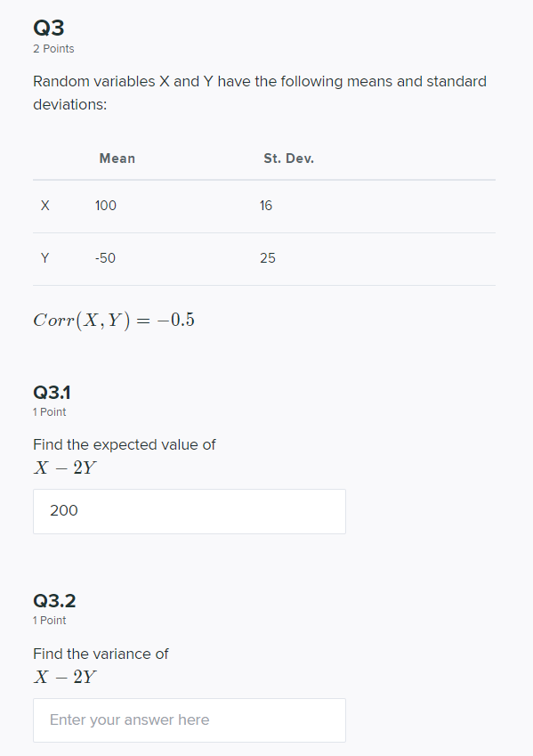Viewport: 533px width, 756px height.
Task: Select the Y row label in the table
Action: [x=44, y=258]
